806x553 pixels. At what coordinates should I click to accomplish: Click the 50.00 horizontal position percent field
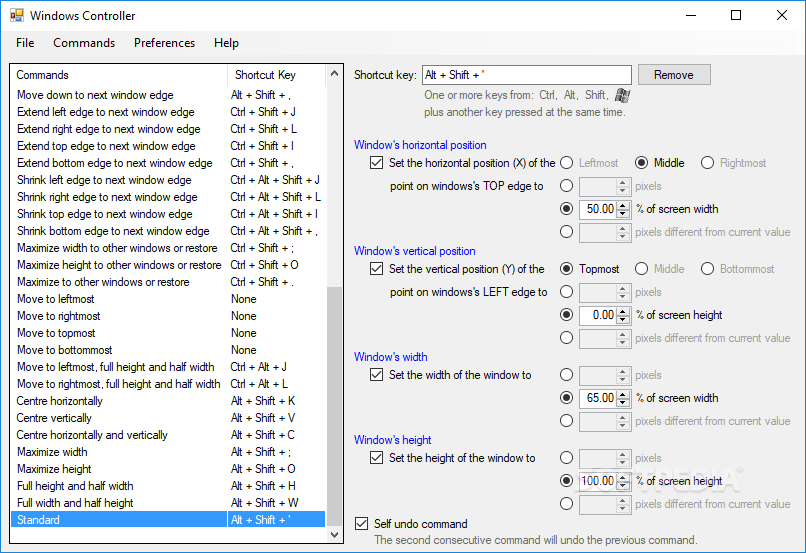click(x=598, y=209)
